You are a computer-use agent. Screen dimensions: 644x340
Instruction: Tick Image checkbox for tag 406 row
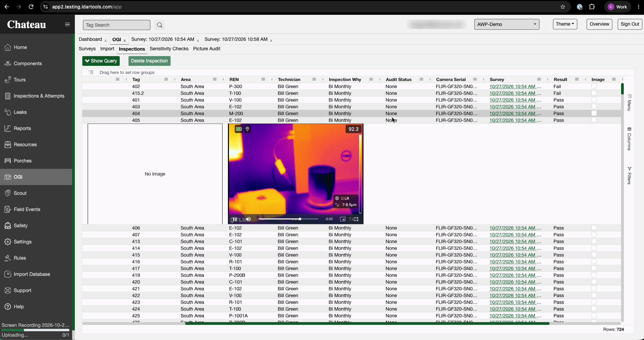pos(594,228)
